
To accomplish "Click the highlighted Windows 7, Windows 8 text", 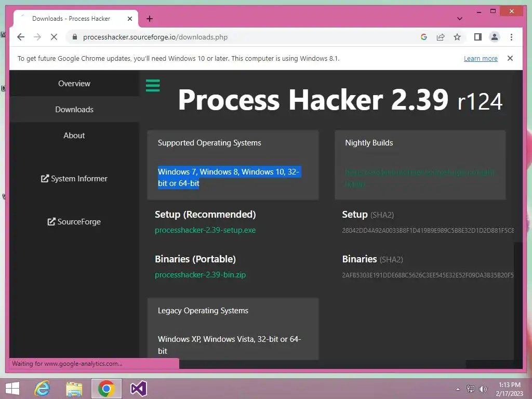I will coord(229,178).
